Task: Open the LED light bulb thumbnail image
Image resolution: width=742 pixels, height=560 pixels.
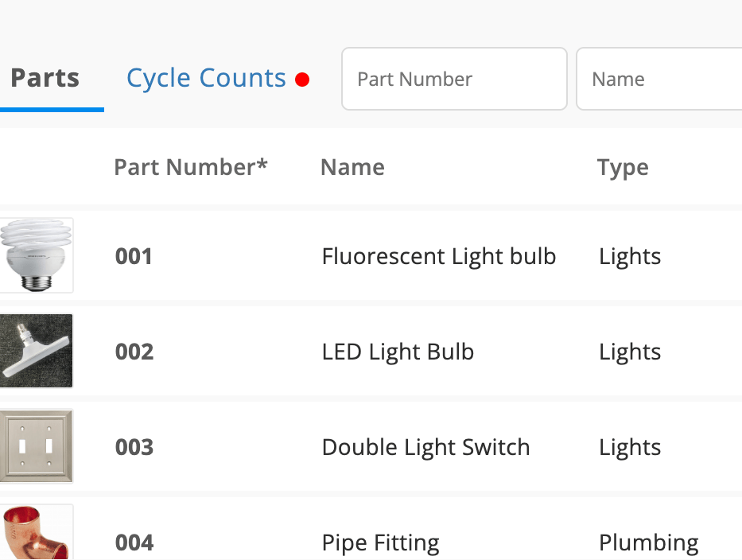Action: pyautogui.click(x=37, y=351)
